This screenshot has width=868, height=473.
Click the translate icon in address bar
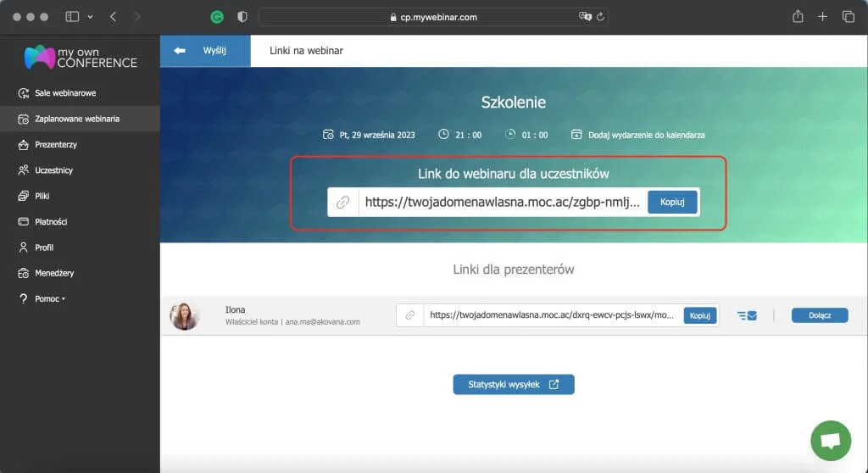[585, 17]
